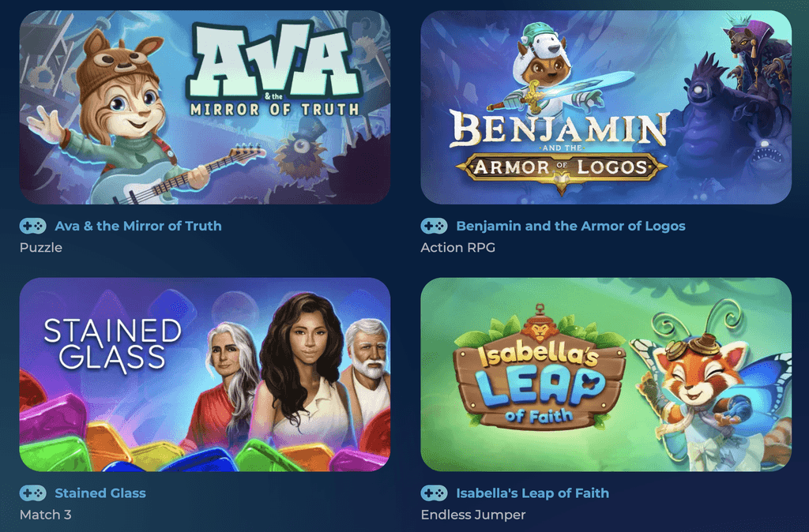Viewport: 809px width, 532px height.
Task: Click the Puzzle genre label
Action: [41, 247]
